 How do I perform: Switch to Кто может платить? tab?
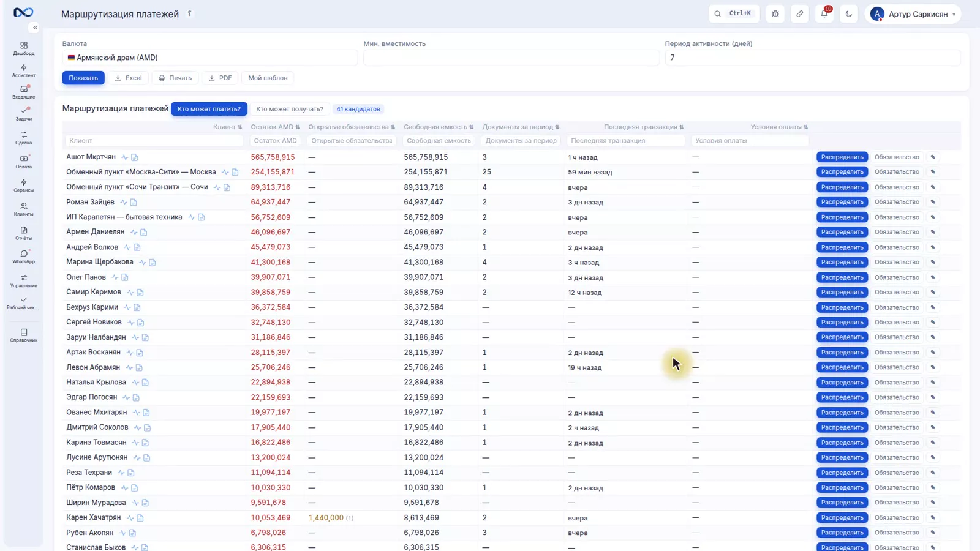tap(209, 109)
